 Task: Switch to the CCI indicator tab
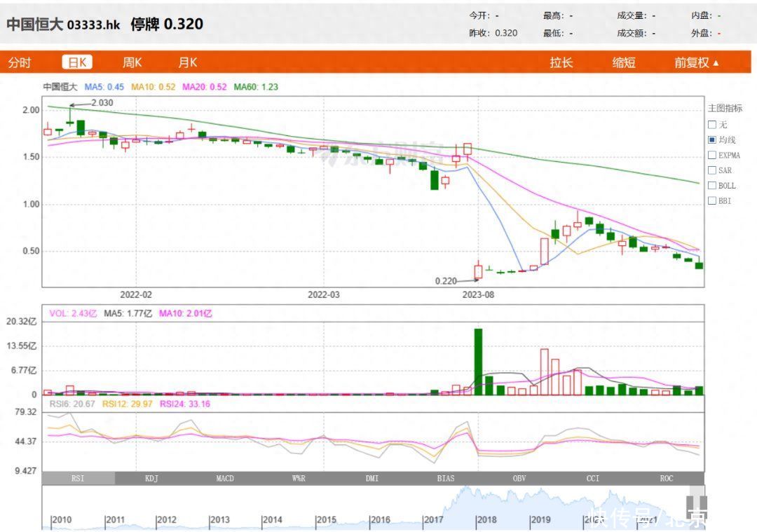point(593,479)
